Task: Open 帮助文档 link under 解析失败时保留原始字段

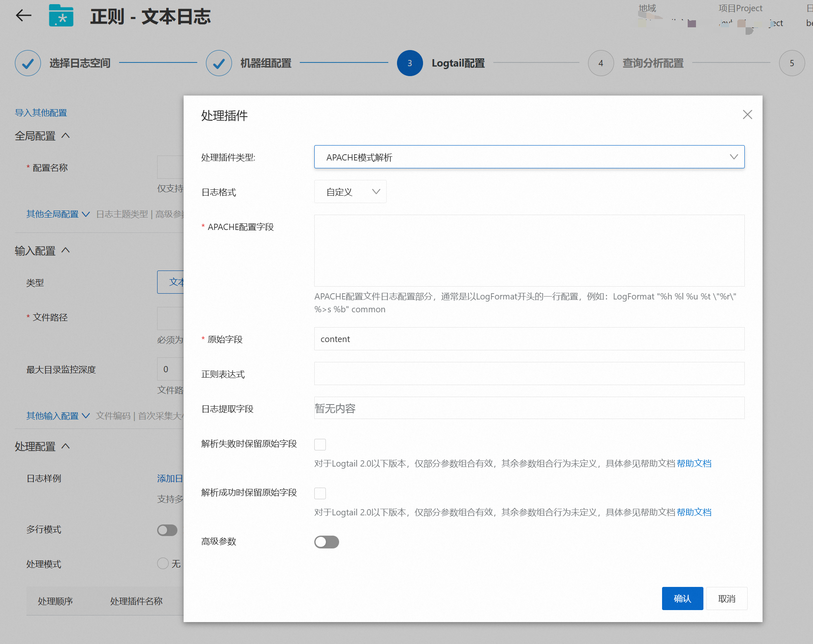Action: (694, 464)
